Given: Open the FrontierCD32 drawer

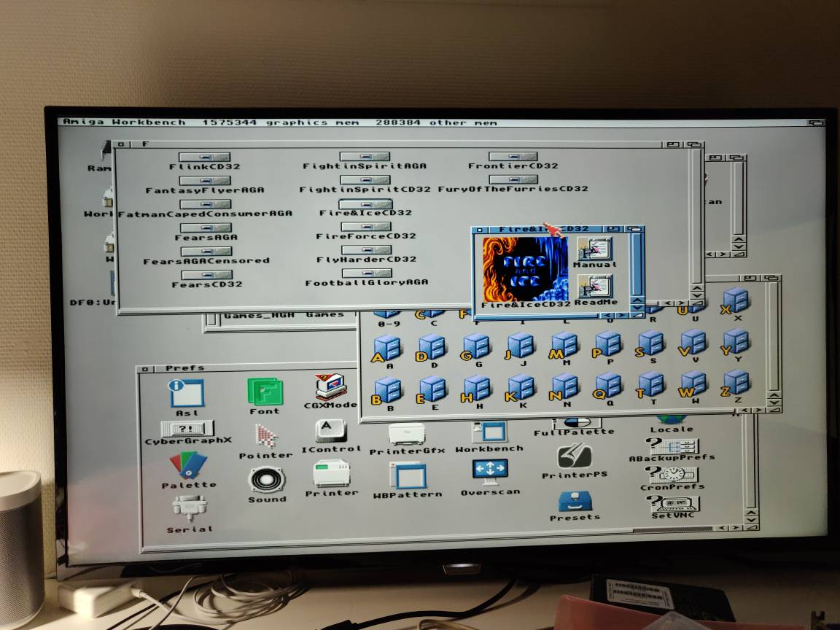Looking at the screenshot, I should click(513, 157).
